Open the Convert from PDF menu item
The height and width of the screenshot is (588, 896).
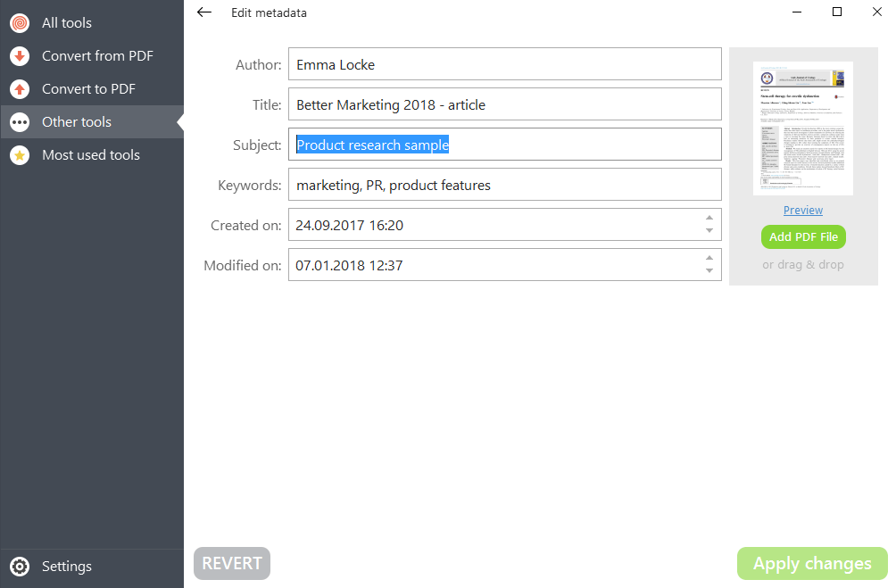(x=97, y=56)
